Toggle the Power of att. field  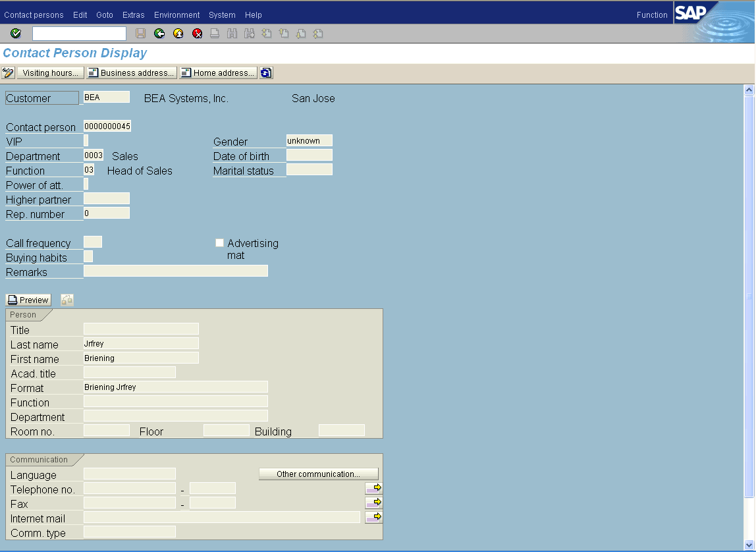(86, 184)
